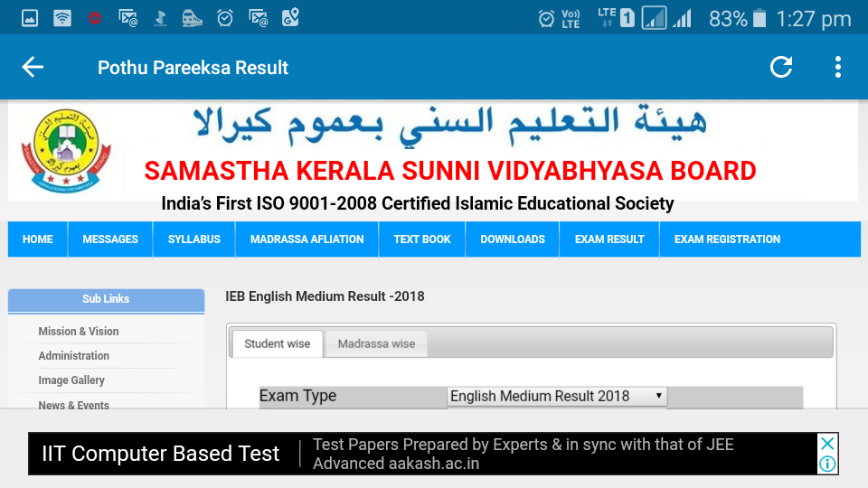Tap the maps location notification icon
Screen dimensions: 868x488
pyautogui.click(x=290, y=18)
